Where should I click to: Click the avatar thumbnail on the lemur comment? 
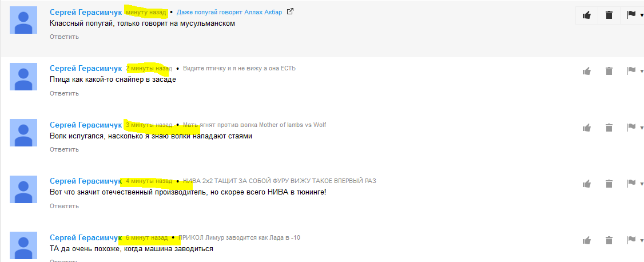tap(23, 245)
